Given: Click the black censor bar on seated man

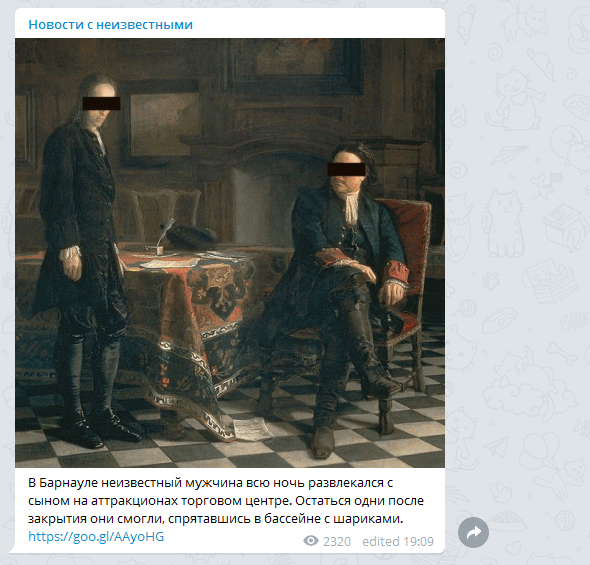Looking at the screenshot, I should click(x=346, y=169).
